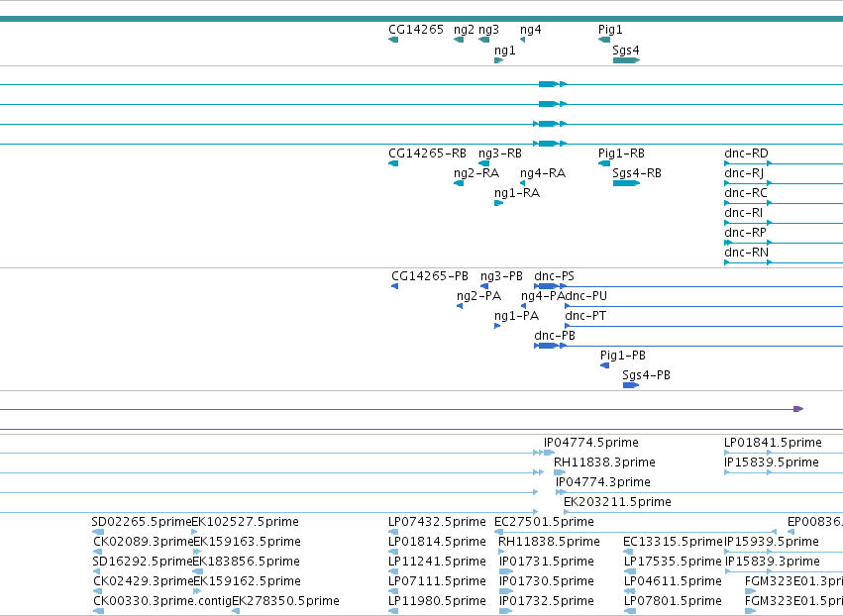
Task: Click the IP15839.5prime EST label
Action: tap(771, 462)
